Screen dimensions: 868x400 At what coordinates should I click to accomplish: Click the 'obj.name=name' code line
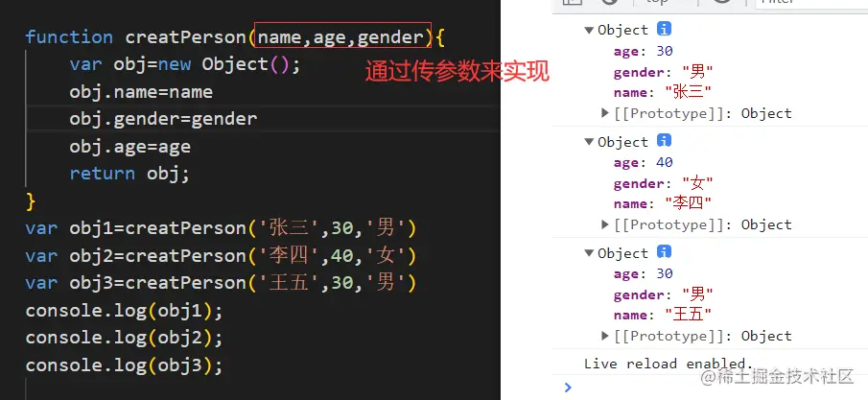pos(141,91)
